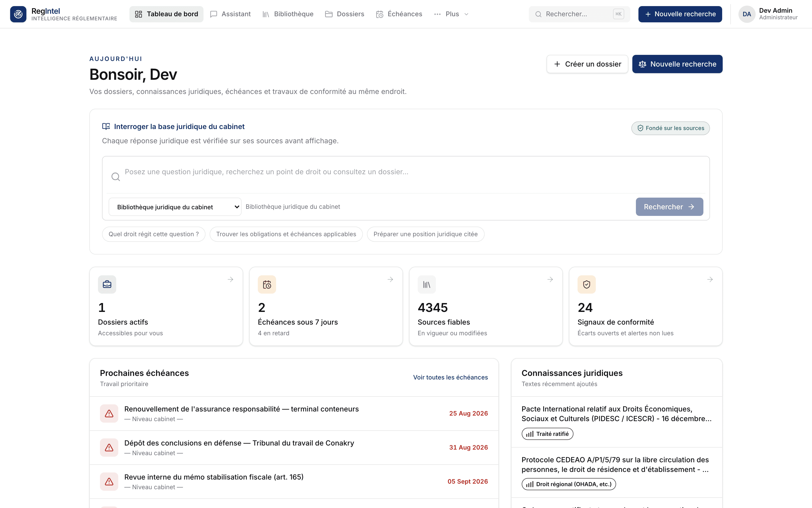Click the arrow on Dossiers actifs card
This screenshot has width=812, height=508.
tap(230, 280)
